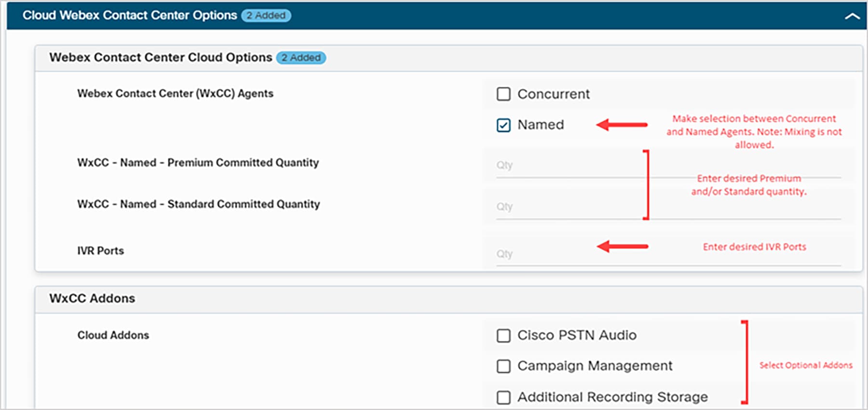Click the Webex Contact Center Cloud Options heading

161,57
